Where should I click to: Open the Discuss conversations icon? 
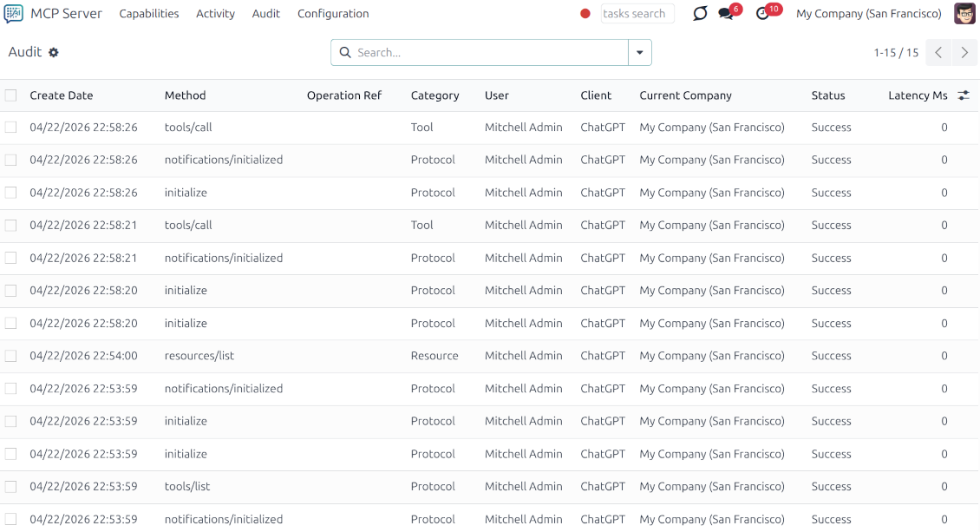coord(700,13)
